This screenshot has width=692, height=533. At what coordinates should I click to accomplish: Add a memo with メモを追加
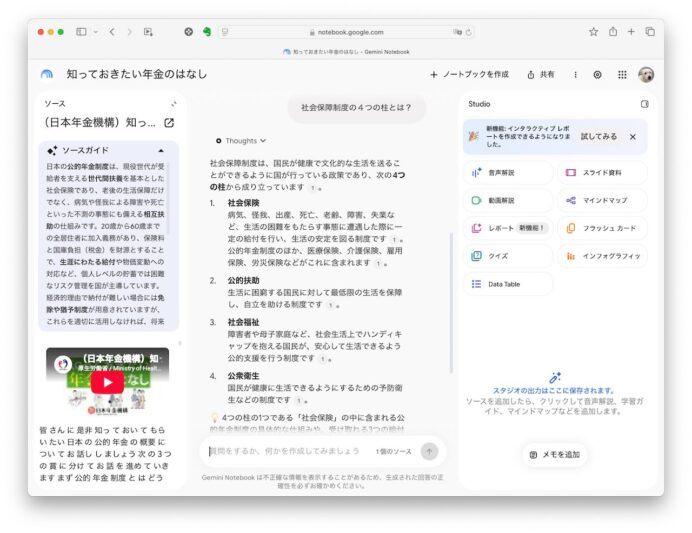(555, 455)
